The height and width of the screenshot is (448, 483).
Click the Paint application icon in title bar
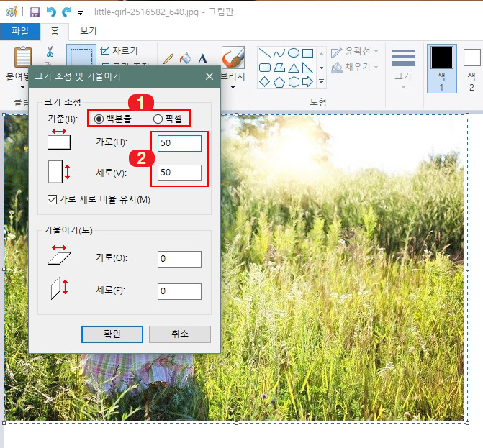click(x=12, y=12)
